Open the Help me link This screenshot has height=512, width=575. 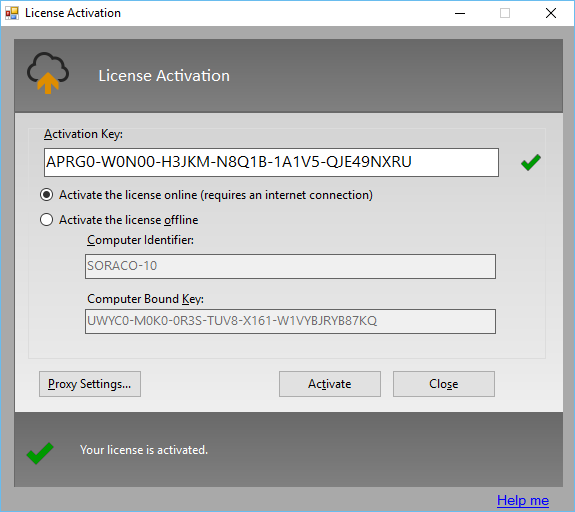click(523, 500)
